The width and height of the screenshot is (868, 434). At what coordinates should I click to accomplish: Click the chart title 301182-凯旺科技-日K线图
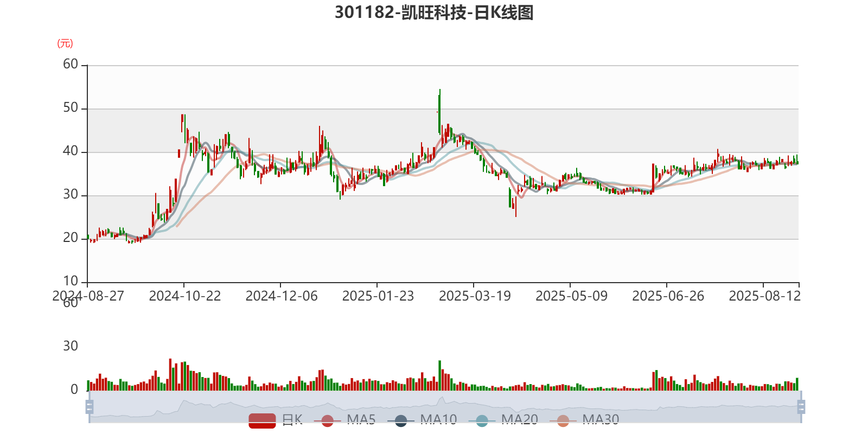click(434, 12)
